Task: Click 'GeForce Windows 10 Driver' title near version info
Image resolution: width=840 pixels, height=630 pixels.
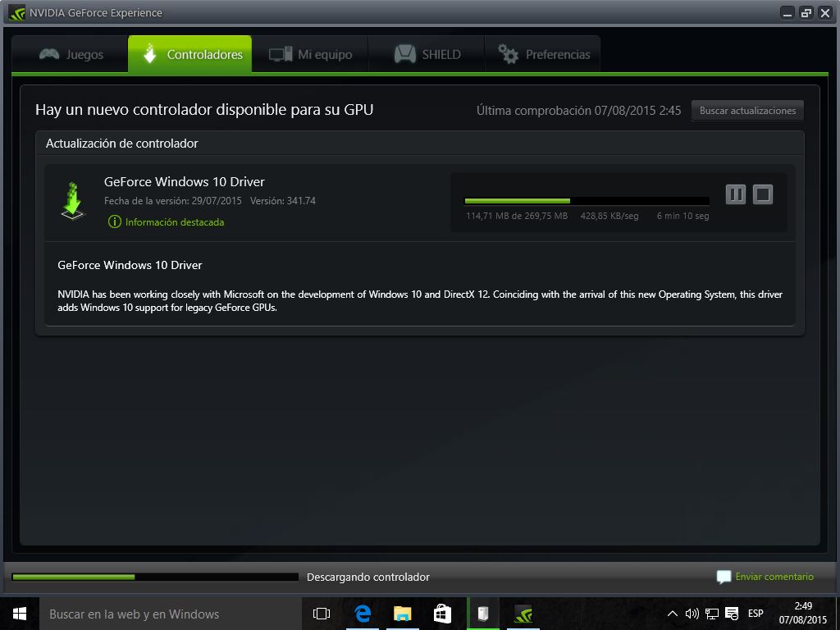Action: click(x=185, y=181)
